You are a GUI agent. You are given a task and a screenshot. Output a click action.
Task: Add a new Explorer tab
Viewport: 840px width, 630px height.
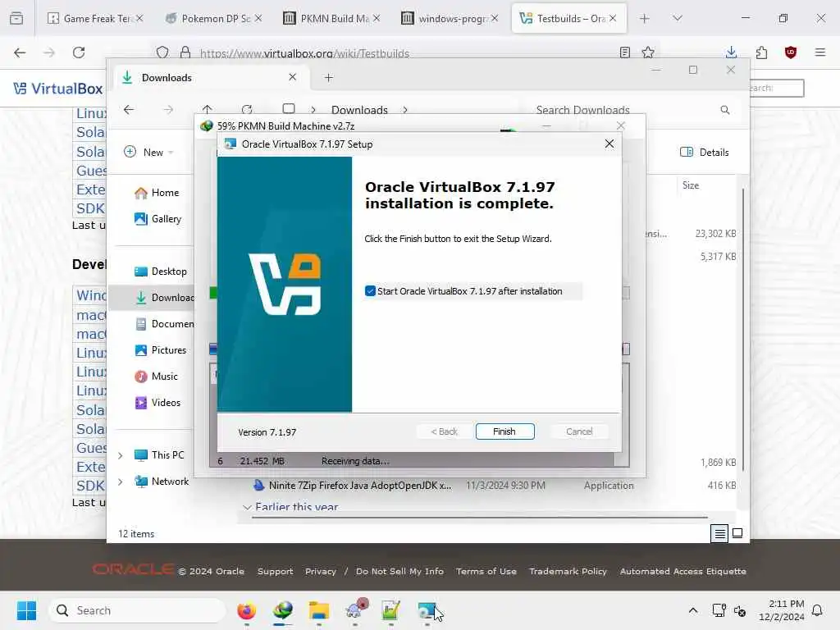tap(328, 78)
